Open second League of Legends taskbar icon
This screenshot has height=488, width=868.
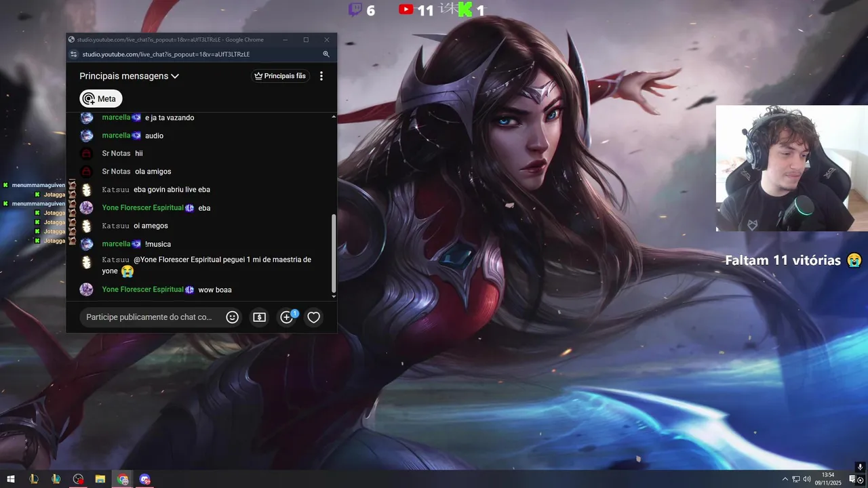coord(56,479)
